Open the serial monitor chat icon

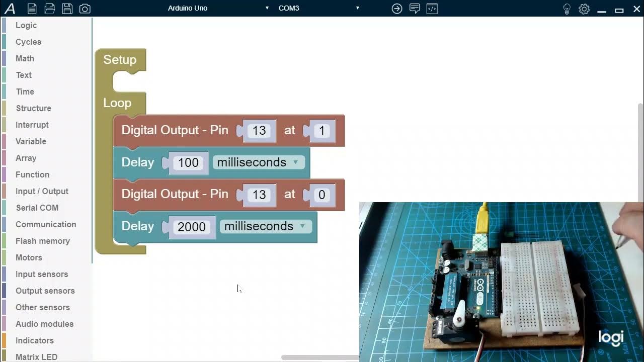click(415, 9)
